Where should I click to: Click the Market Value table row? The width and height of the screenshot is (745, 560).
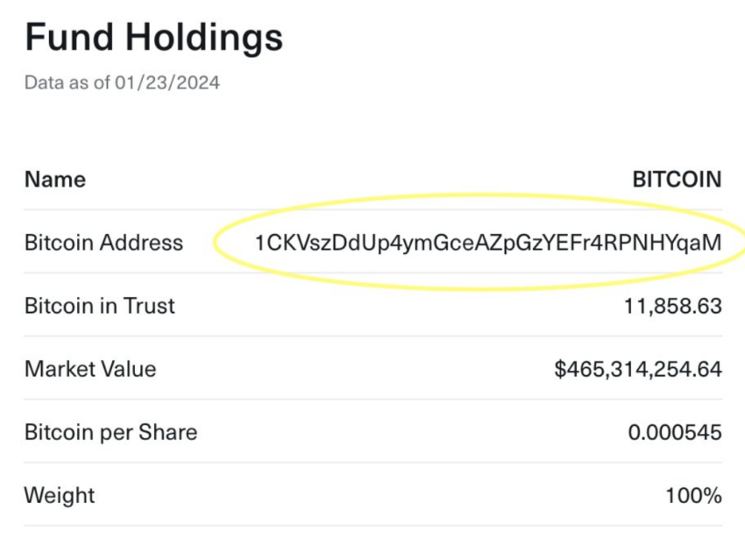(373, 367)
